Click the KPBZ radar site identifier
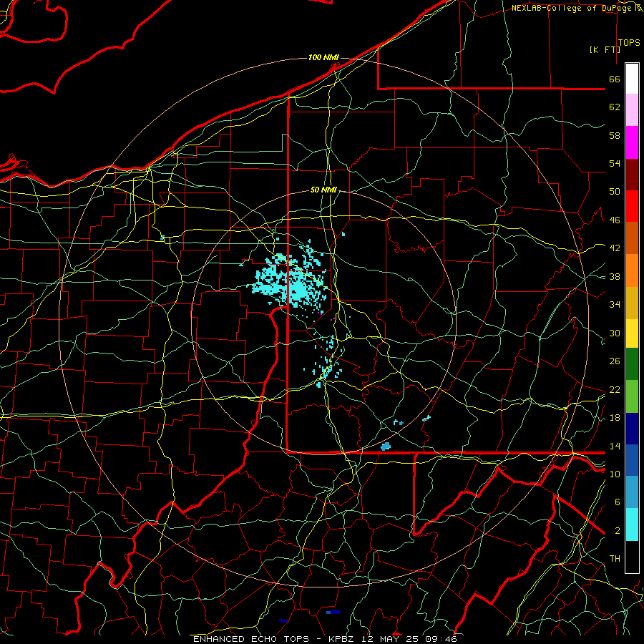The image size is (644, 644). pos(341,639)
